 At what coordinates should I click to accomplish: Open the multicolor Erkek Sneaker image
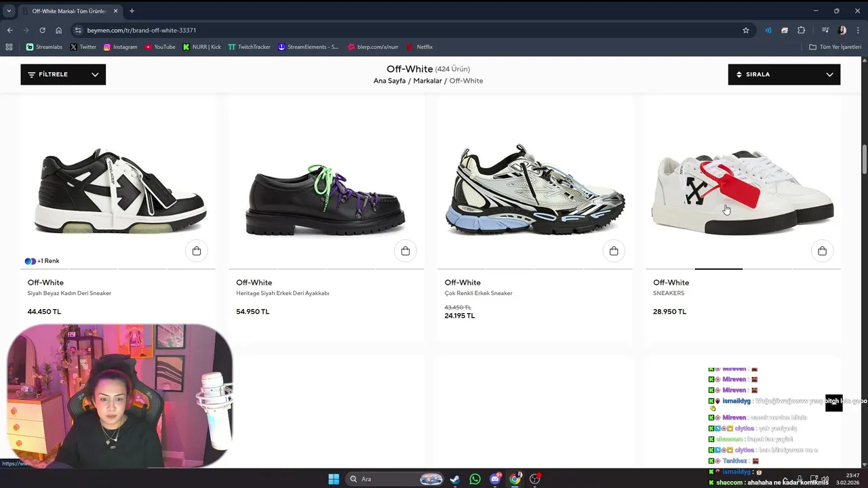tap(535, 188)
